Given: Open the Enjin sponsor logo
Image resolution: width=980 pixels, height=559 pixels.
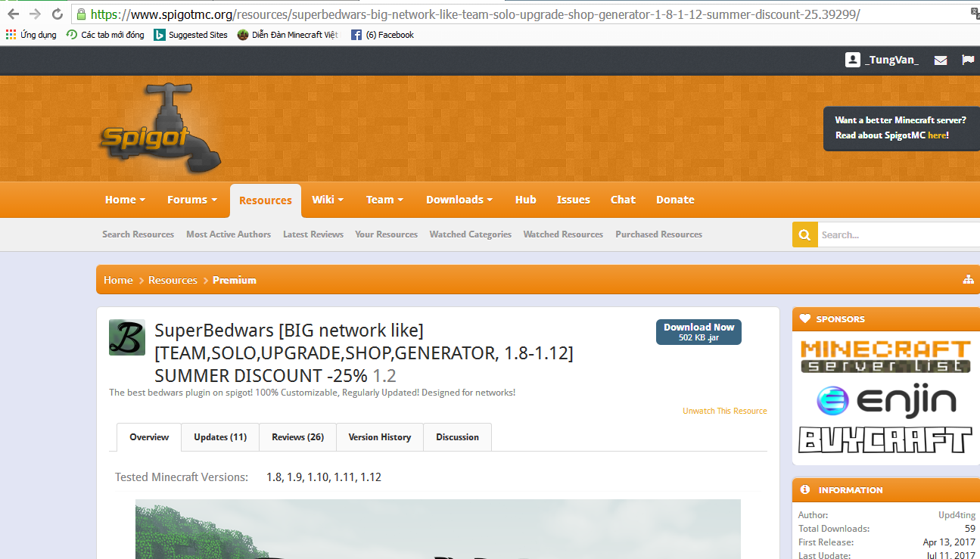Looking at the screenshot, I should (x=885, y=401).
